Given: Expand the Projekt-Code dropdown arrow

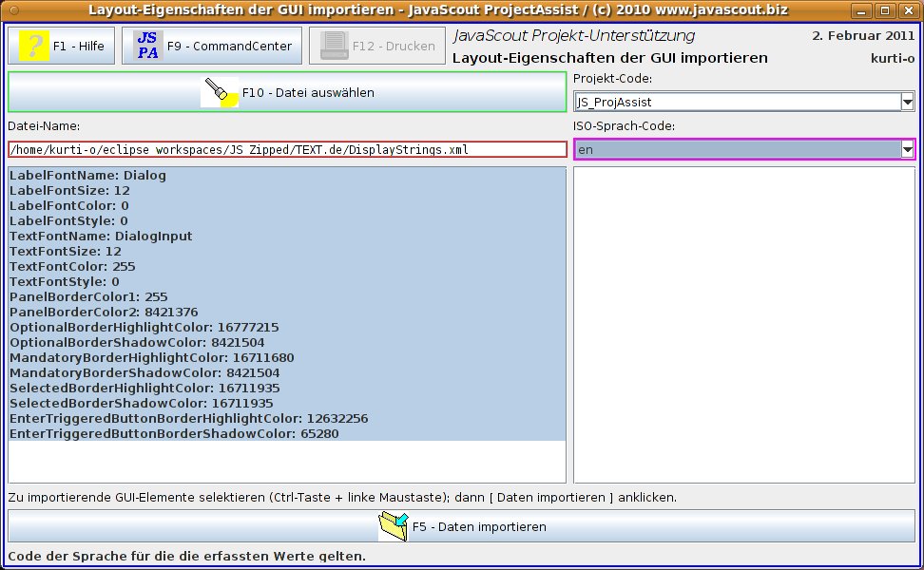Looking at the screenshot, I should [908, 102].
